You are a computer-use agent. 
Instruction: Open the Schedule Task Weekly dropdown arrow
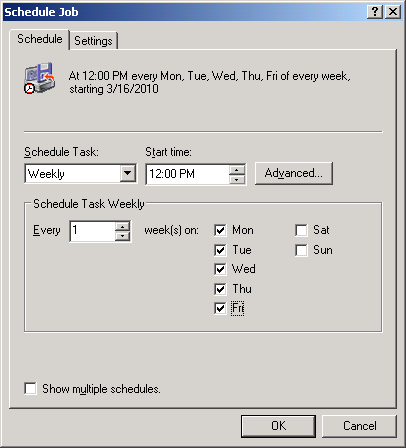[128, 173]
